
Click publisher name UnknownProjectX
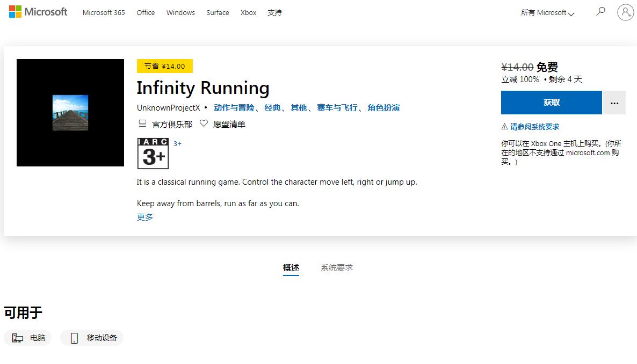pyautogui.click(x=169, y=108)
